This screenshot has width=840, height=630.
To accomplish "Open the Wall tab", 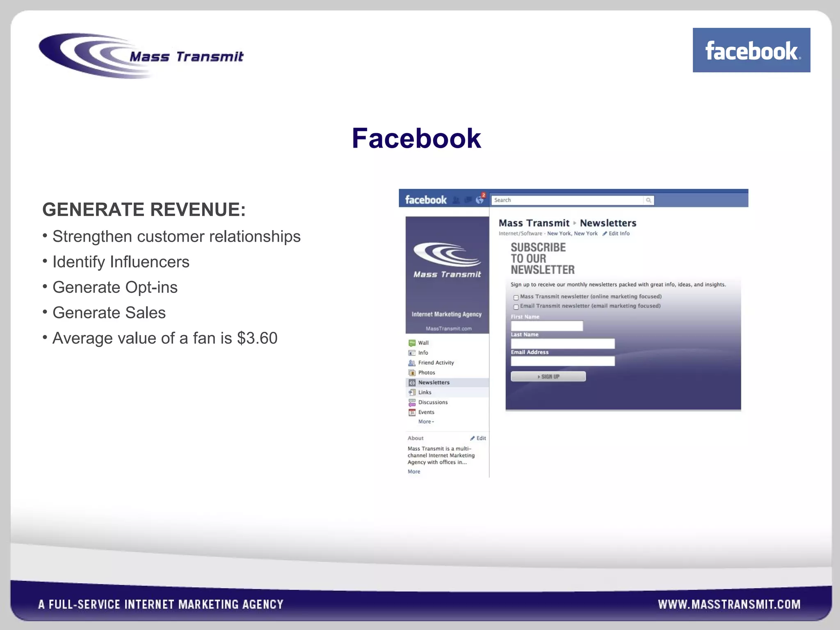I will [x=423, y=343].
